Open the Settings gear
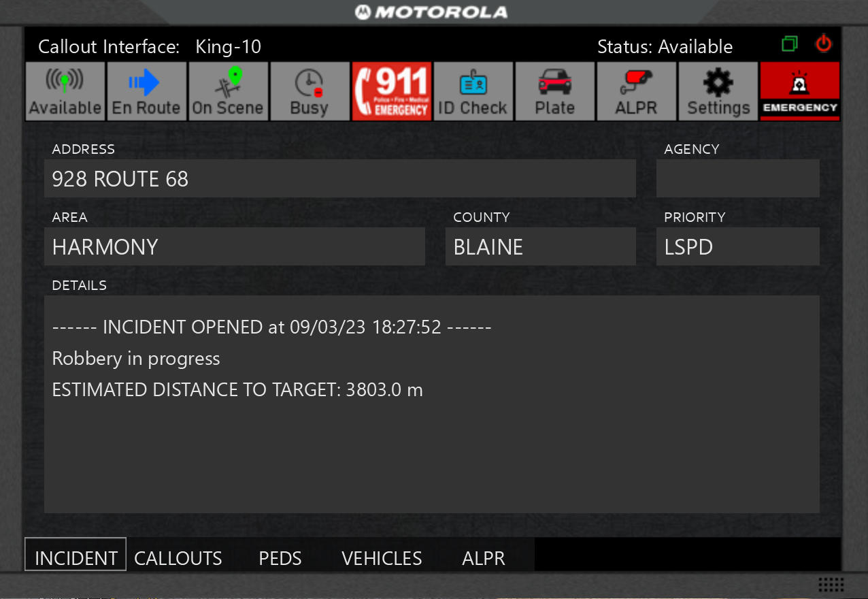The height and width of the screenshot is (599, 868). click(x=718, y=91)
